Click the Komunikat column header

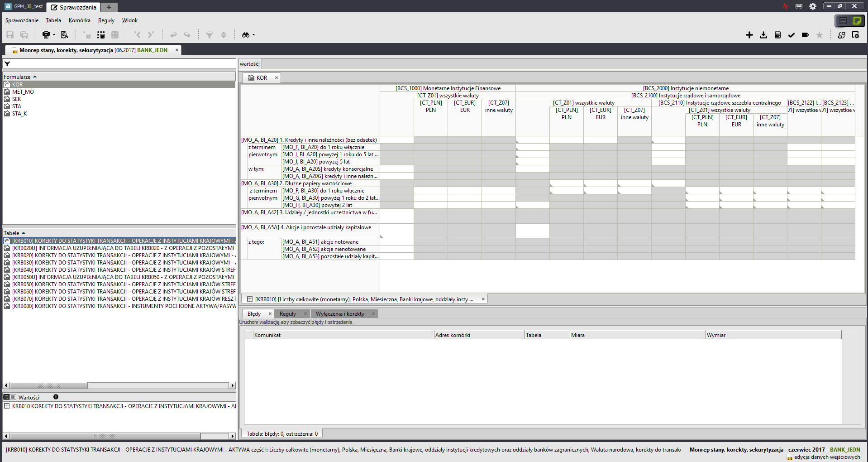[343, 335]
